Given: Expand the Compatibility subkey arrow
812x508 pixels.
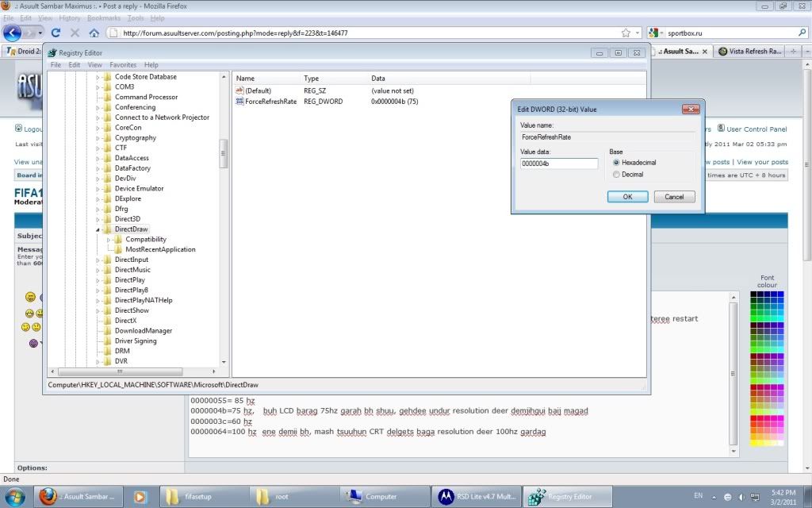Looking at the screenshot, I should (x=109, y=239).
